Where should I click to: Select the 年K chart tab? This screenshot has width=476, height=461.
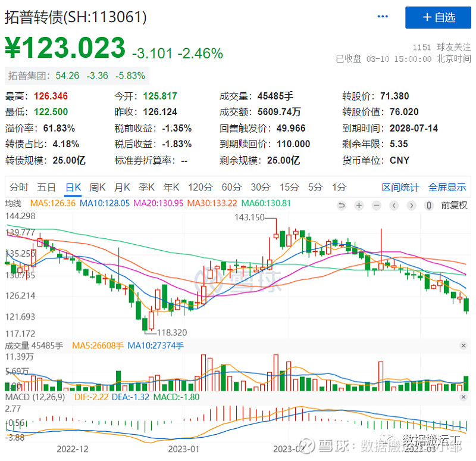(x=171, y=187)
